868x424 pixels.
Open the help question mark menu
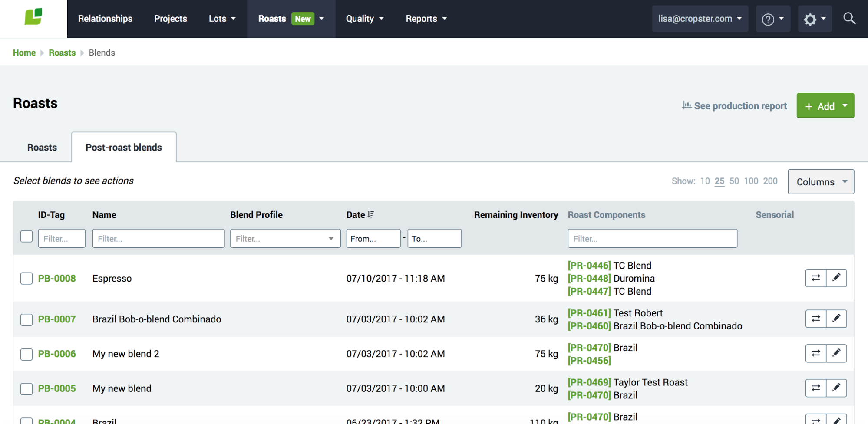773,19
